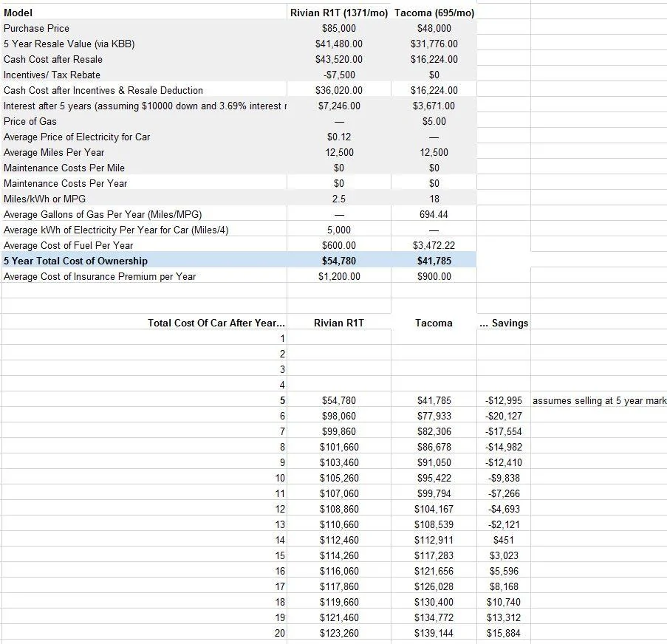Click the bold Rivian $54,780 highlighted cell
This screenshot has height=644, width=667.
pos(338,261)
